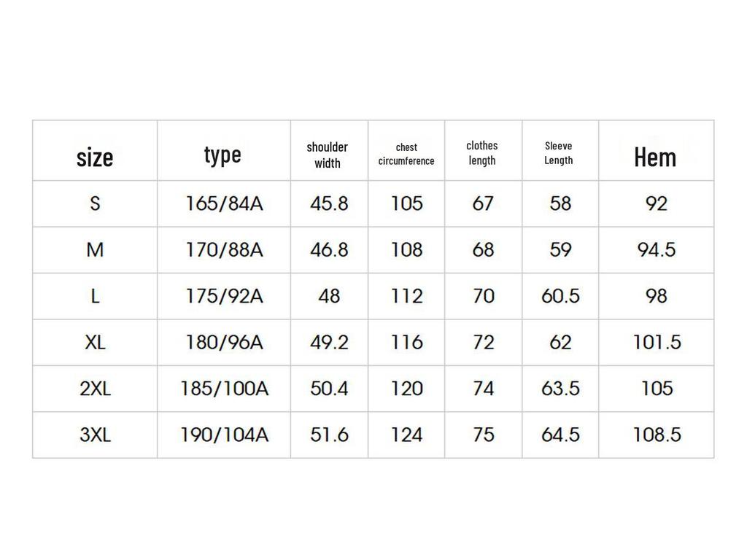Select the 185/100A type cell
Viewport: 747px width, 560px height.
pos(224,389)
